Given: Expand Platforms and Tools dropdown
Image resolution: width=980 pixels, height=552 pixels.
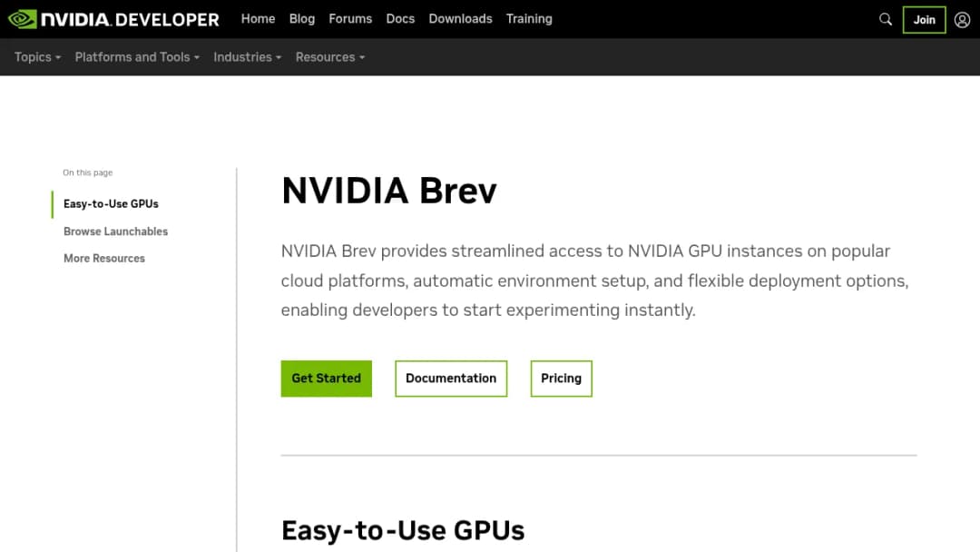Looking at the screenshot, I should (x=137, y=57).
